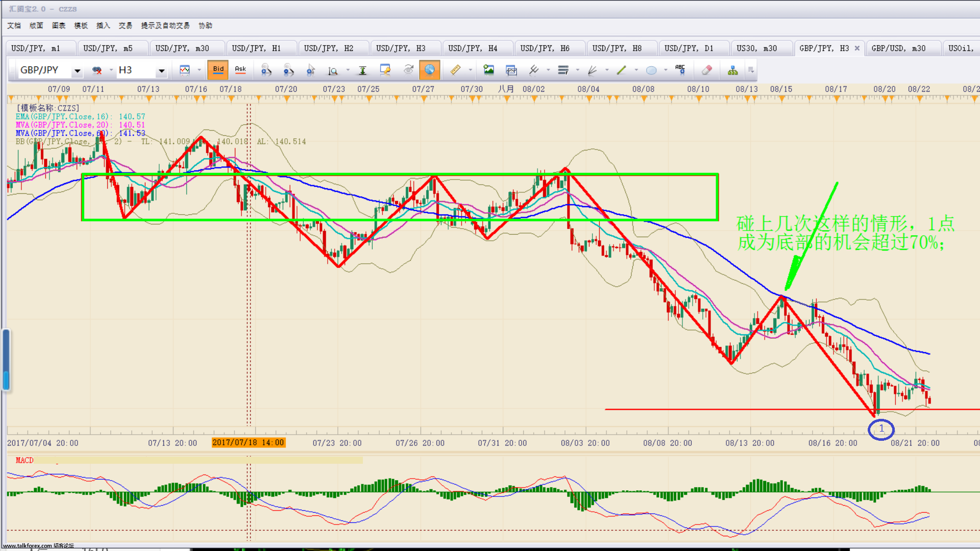The width and height of the screenshot is (980, 551).
Task: Click the 模板名称:CZZS template label
Action: click(48, 108)
